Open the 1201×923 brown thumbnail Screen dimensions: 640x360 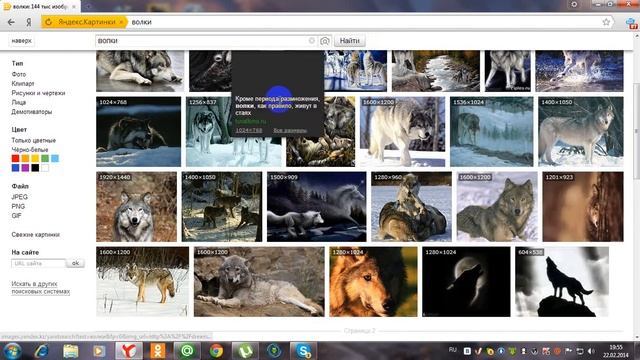pyautogui.click(x=583, y=207)
